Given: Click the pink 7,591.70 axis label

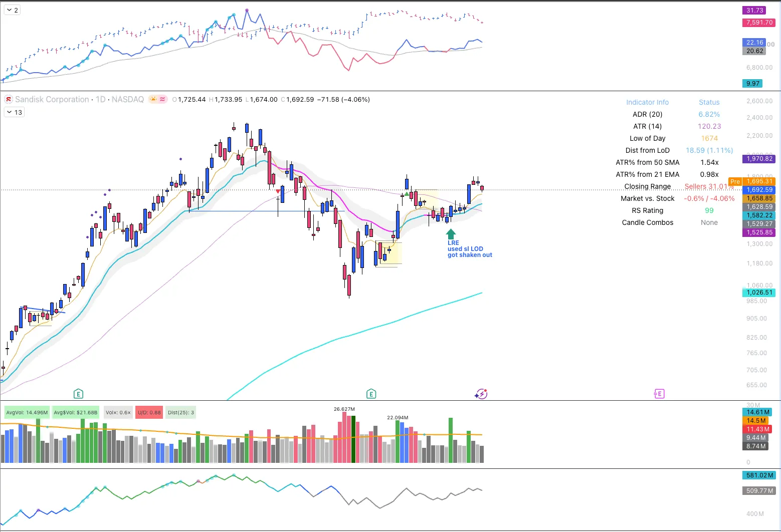Looking at the screenshot, I should (759, 23).
